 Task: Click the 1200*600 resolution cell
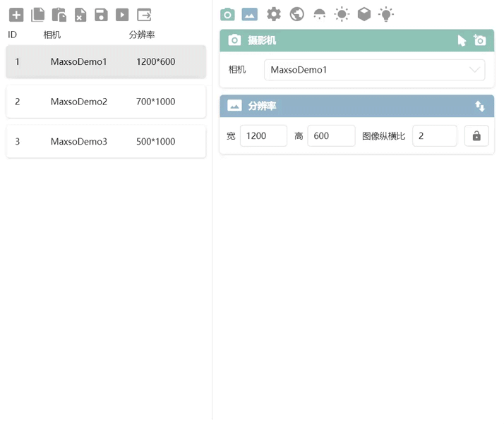[155, 61]
